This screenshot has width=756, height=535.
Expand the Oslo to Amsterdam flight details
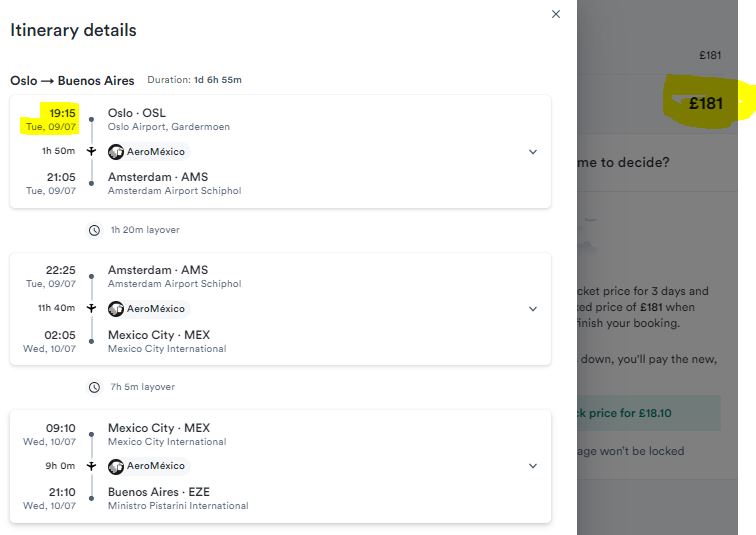coord(533,152)
